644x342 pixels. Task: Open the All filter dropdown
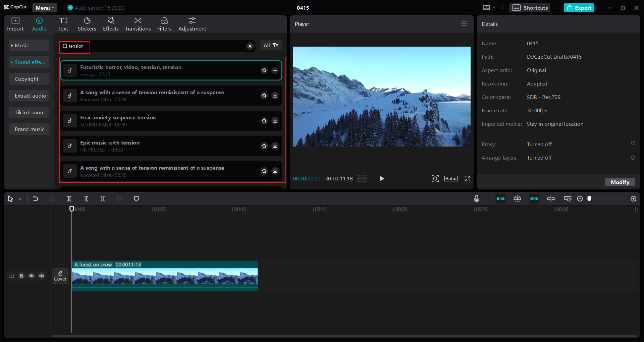pos(271,46)
